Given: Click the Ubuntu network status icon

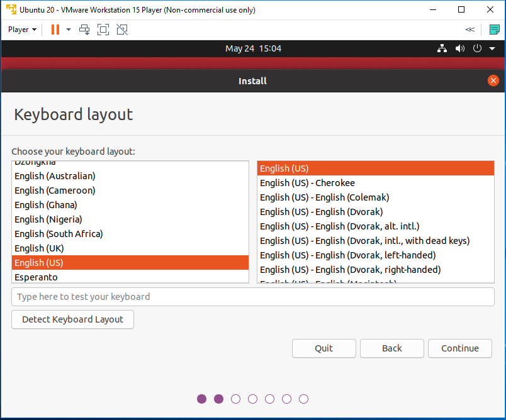Looking at the screenshot, I should click(x=442, y=48).
